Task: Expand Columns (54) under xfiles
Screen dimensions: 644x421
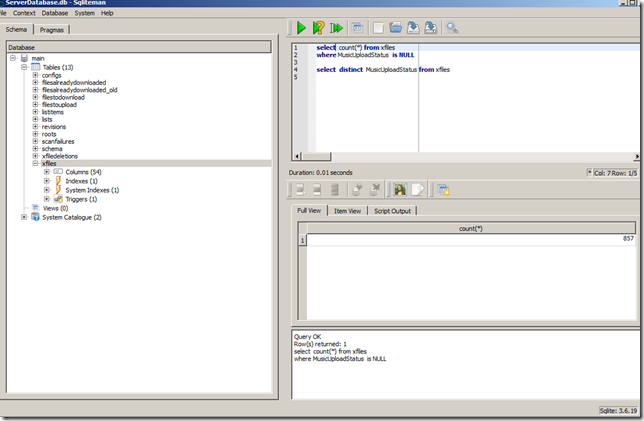Action: tap(47, 172)
